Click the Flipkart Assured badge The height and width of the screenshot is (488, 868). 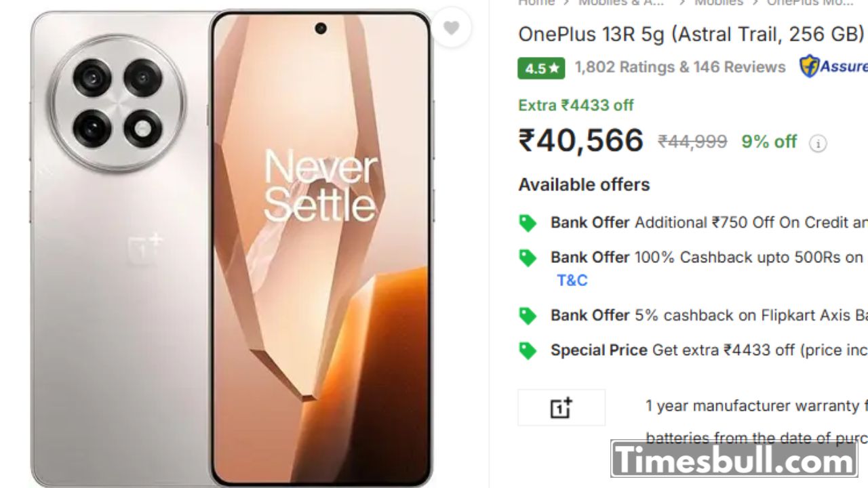tap(833, 66)
